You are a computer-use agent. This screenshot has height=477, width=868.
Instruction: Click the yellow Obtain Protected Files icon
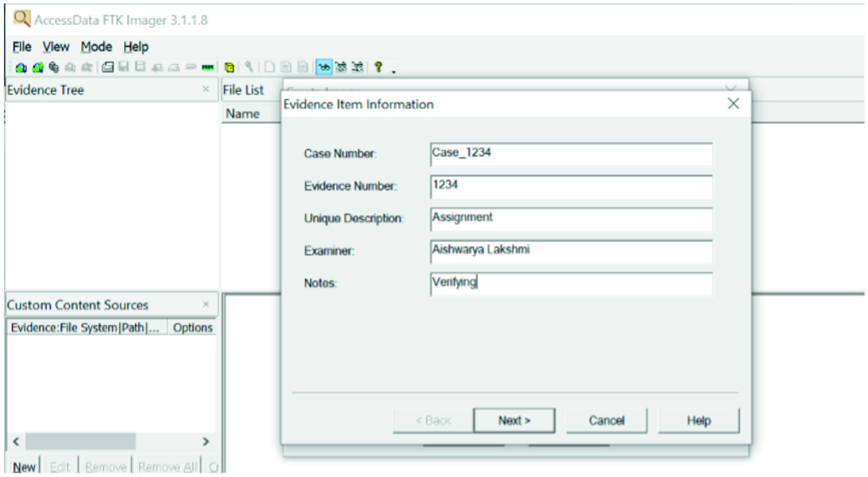pyautogui.click(x=229, y=67)
